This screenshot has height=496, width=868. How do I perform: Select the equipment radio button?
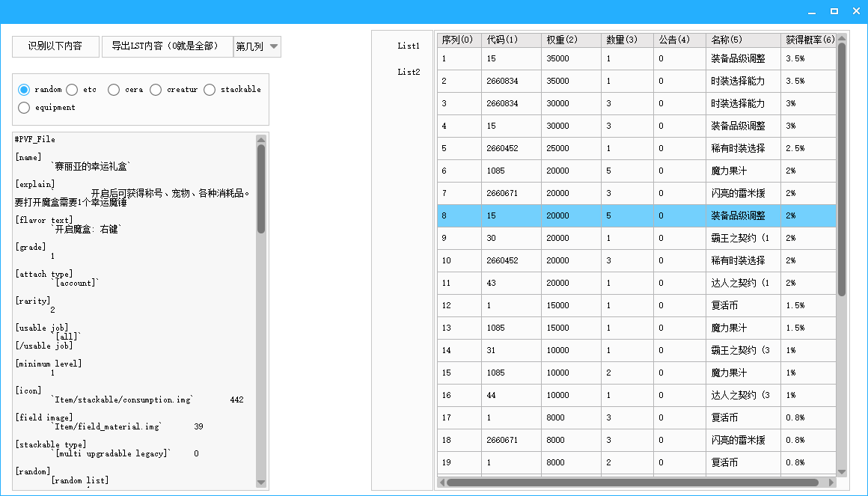click(24, 108)
